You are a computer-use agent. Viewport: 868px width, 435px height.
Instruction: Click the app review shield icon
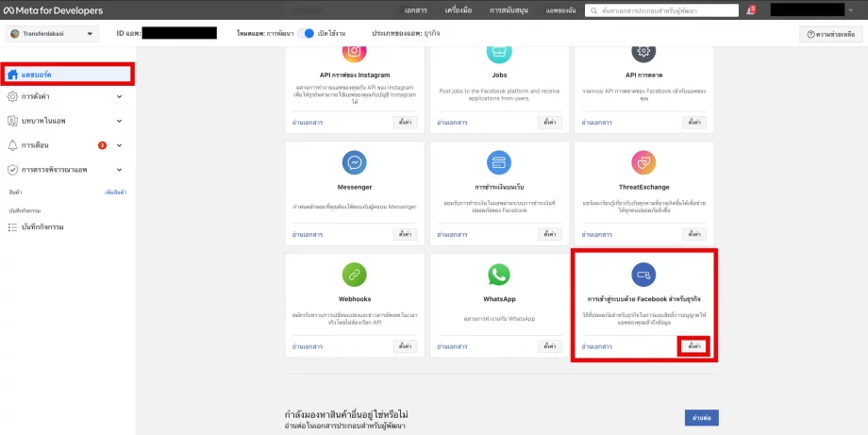(12, 169)
